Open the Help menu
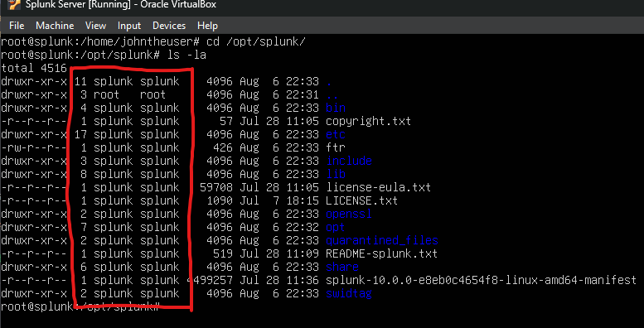 [207, 26]
